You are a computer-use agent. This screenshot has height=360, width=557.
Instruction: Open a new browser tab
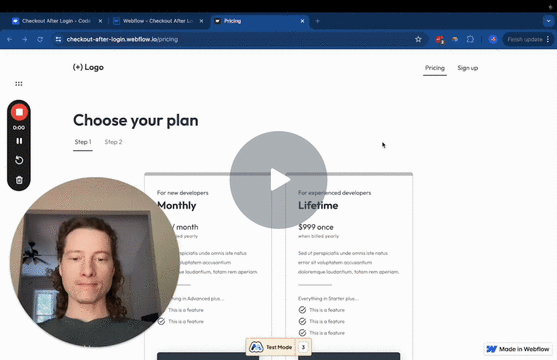pos(318,21)
